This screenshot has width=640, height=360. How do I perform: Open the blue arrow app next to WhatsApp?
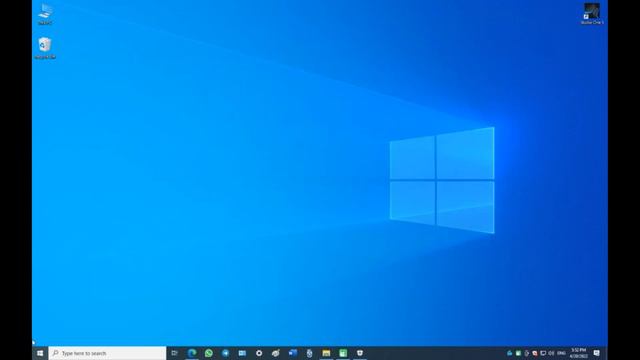pyautogui.click(x=225, y=353)
